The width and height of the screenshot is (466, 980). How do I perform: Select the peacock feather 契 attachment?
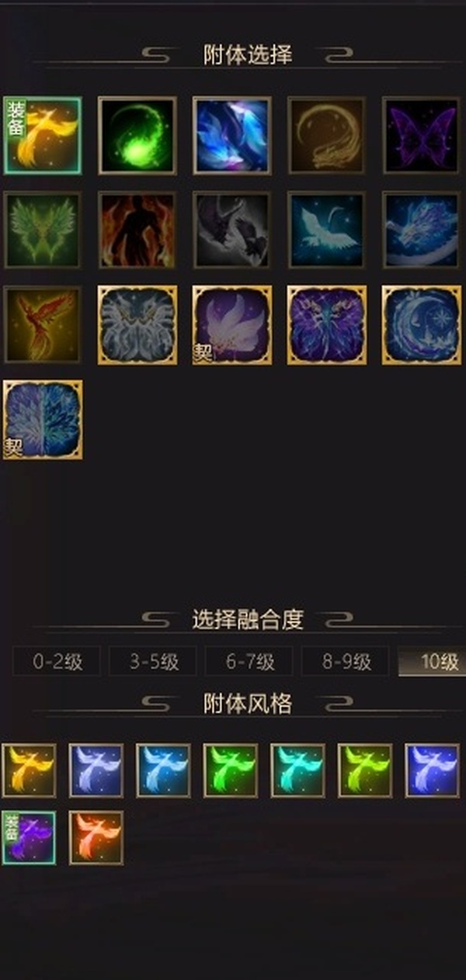point(43,419)
